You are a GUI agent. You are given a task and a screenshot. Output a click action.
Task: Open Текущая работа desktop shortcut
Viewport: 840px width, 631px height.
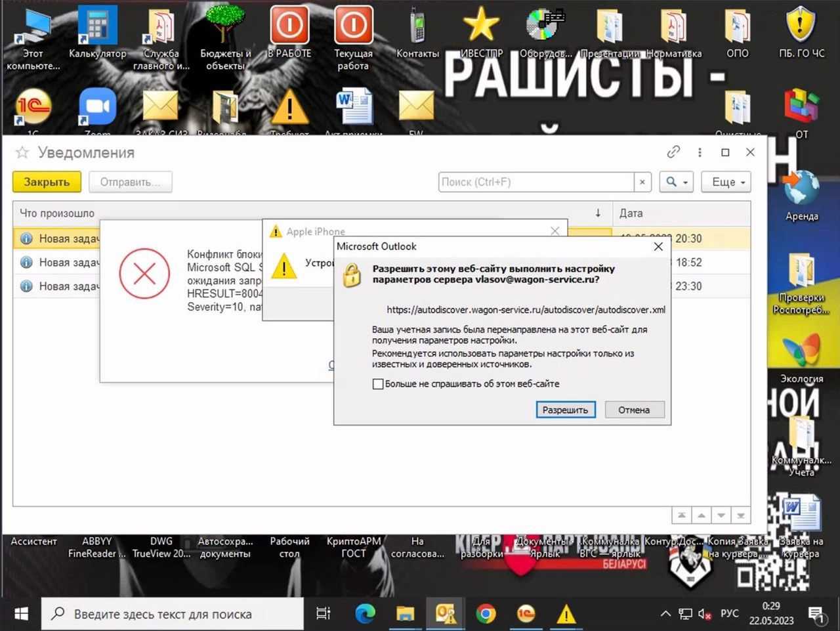pyautogui.click(x=353, y=38)
